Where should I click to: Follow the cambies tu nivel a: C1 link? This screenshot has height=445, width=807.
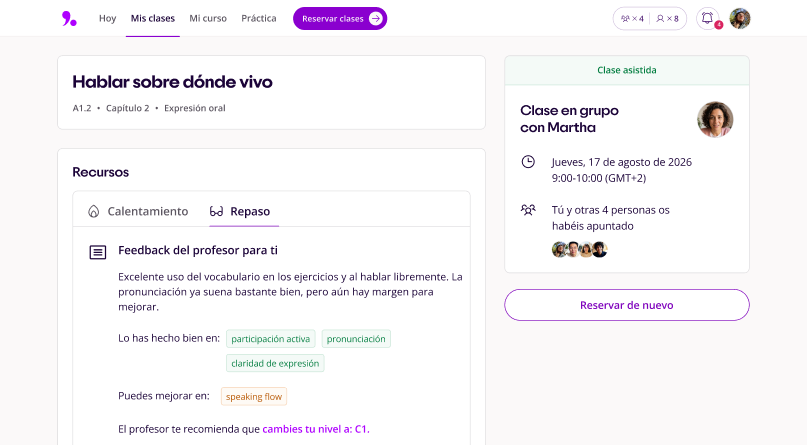pyautogui.click(x=316, y=429)
